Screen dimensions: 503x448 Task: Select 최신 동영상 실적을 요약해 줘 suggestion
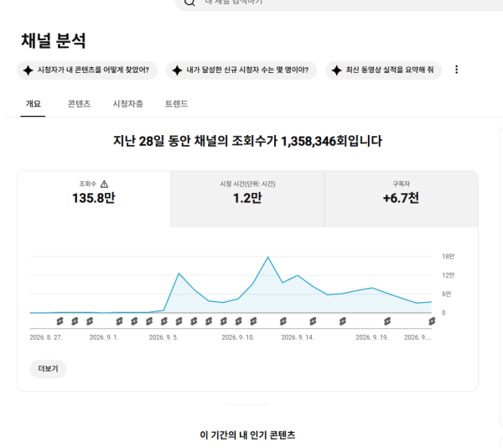click(x=383, y=70)
